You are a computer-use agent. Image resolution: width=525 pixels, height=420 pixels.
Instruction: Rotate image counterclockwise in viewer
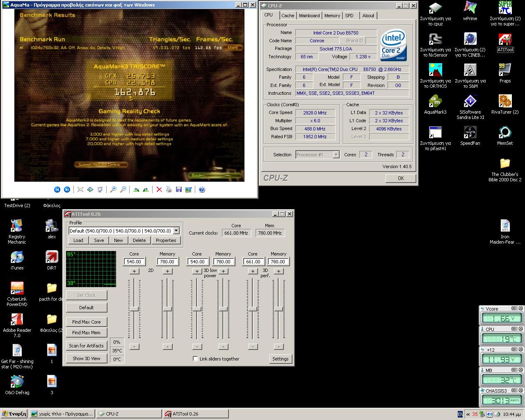146,189
